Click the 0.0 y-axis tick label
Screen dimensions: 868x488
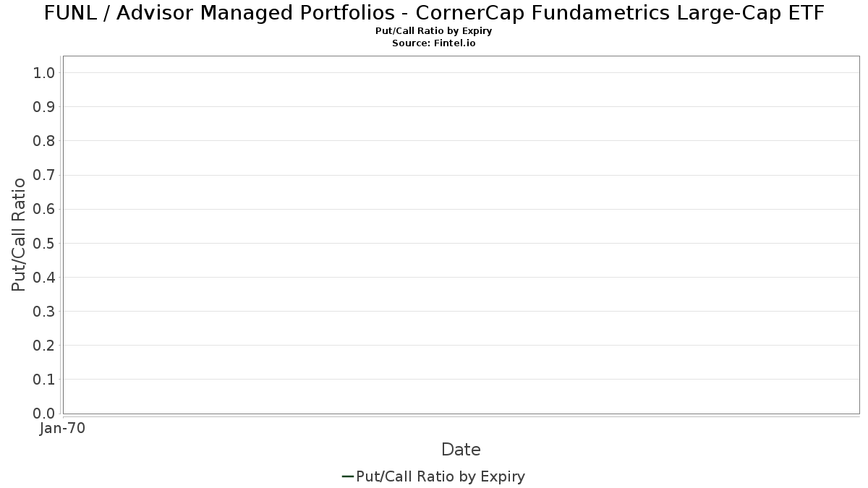44,413
